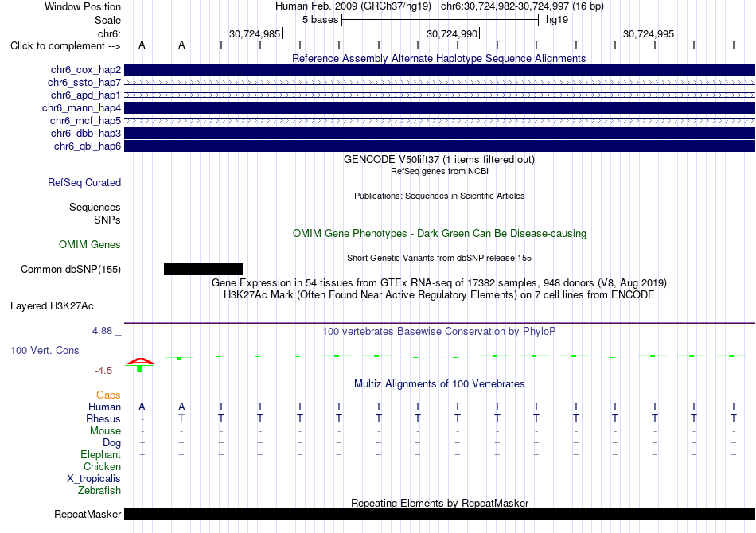Click 'RefSeq genes from NCBI' title
The height and width of the screenshot is (533, 756).
[x=439, y=171]
